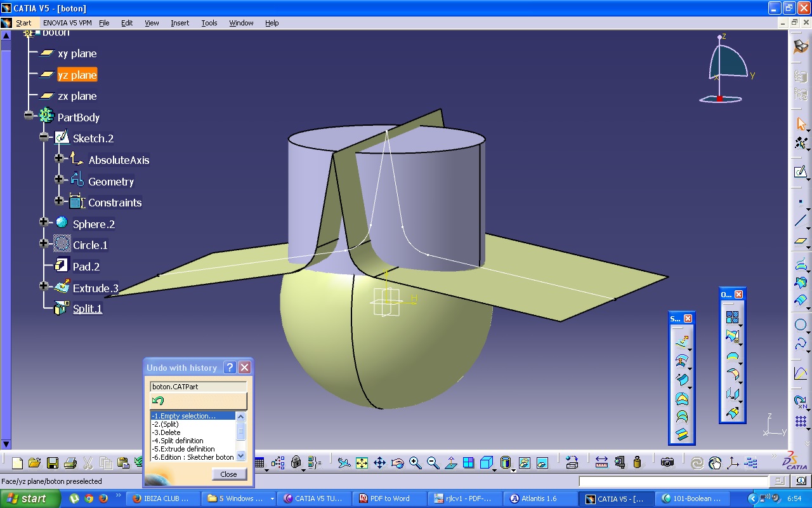Select Pad.2 in the specification tree
Screen dimensions: 812x508
(86, 267)
